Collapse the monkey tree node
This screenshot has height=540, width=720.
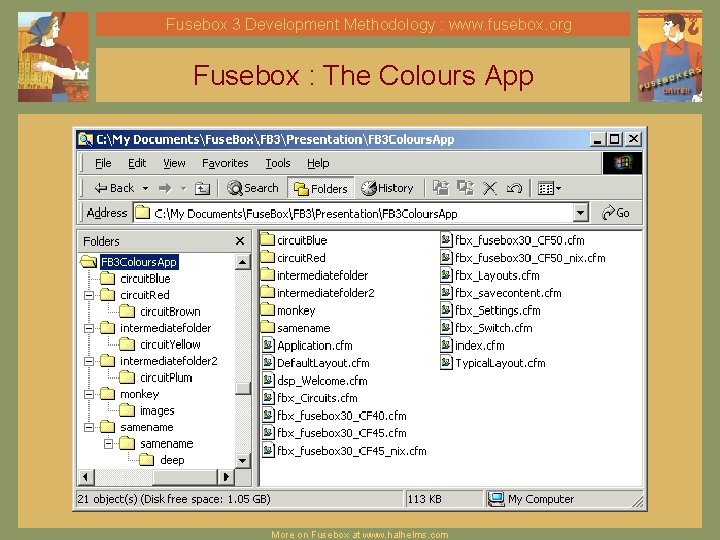click(x=89, y=394)
